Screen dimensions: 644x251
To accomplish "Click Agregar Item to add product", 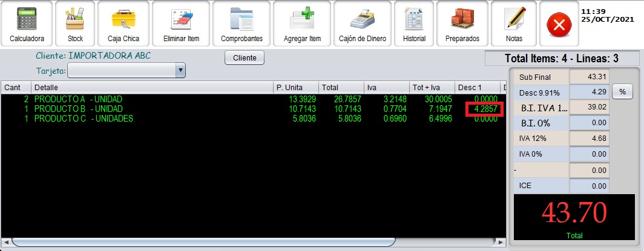I will pos(302,24).
